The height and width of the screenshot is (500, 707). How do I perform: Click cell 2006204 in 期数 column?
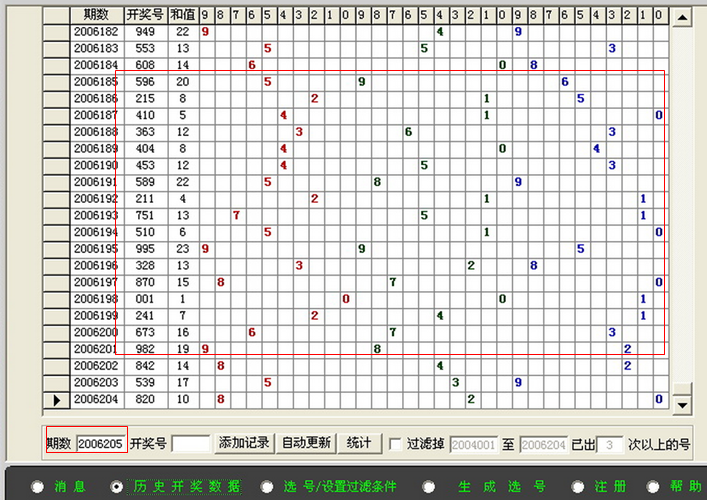(97, 399)
